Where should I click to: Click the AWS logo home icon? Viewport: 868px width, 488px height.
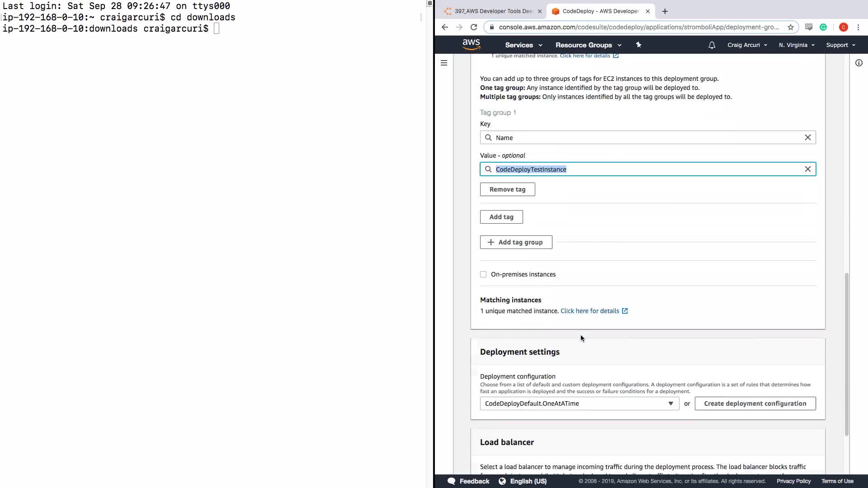click(471, 44)
